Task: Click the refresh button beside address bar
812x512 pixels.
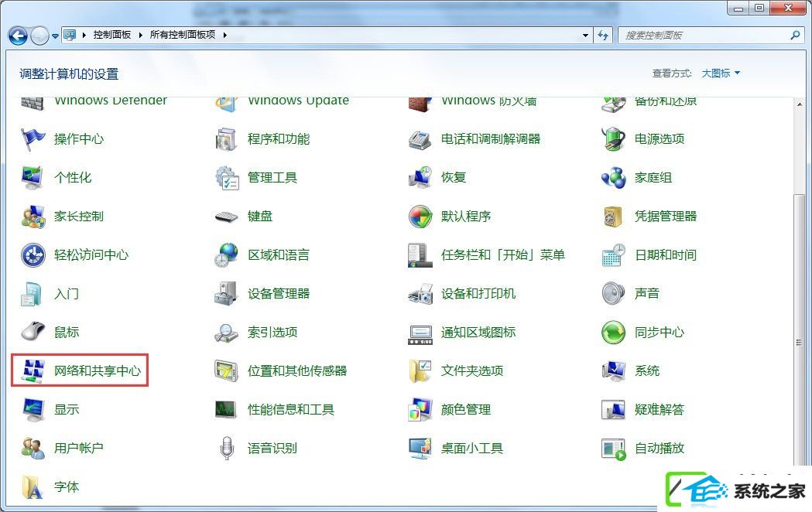Action: (x=603, y=35)
